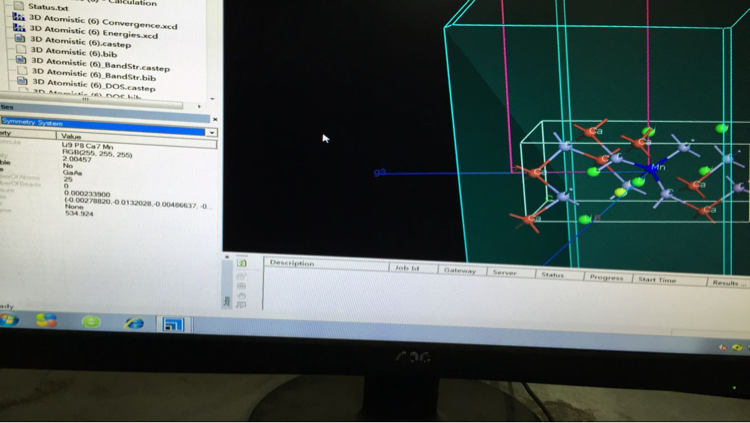
Task: Launch Internet Explorer from the taskbar
Action: point(134,323)
